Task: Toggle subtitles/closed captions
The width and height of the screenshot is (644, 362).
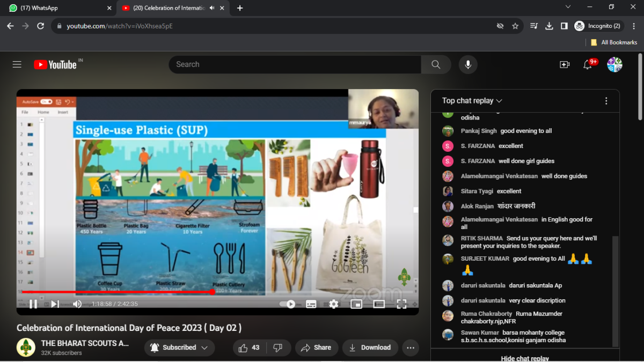Action: 311,304
